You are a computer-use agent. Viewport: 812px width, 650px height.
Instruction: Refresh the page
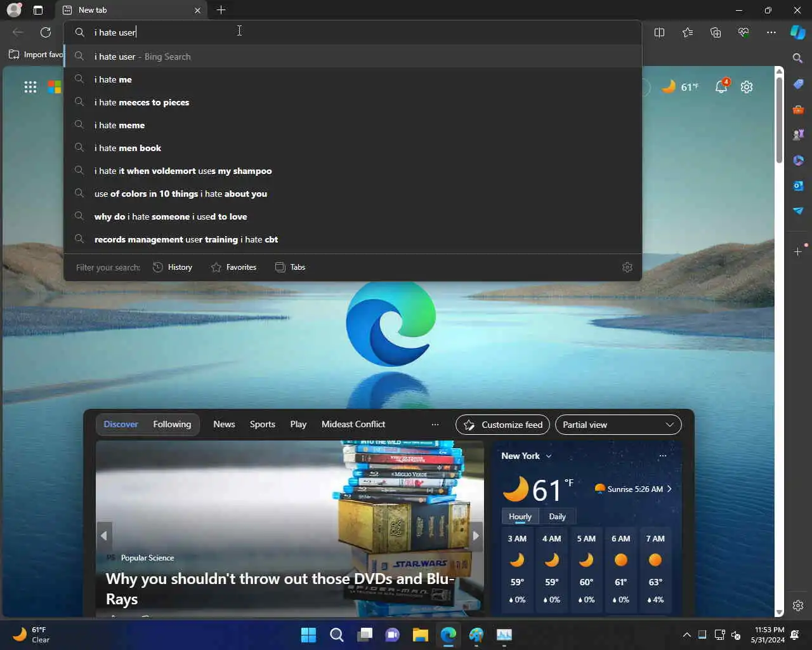point(46,32)
